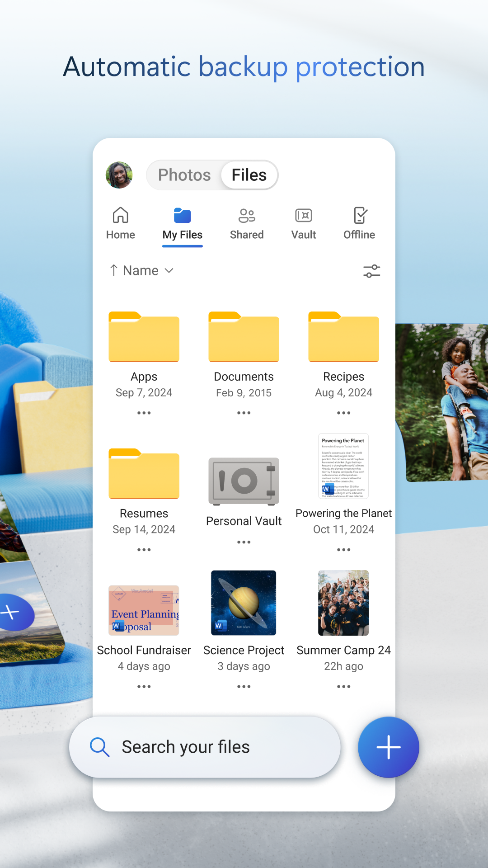Open the Apps folder
Screen dimensions: 488x868
tap(144, 337)
